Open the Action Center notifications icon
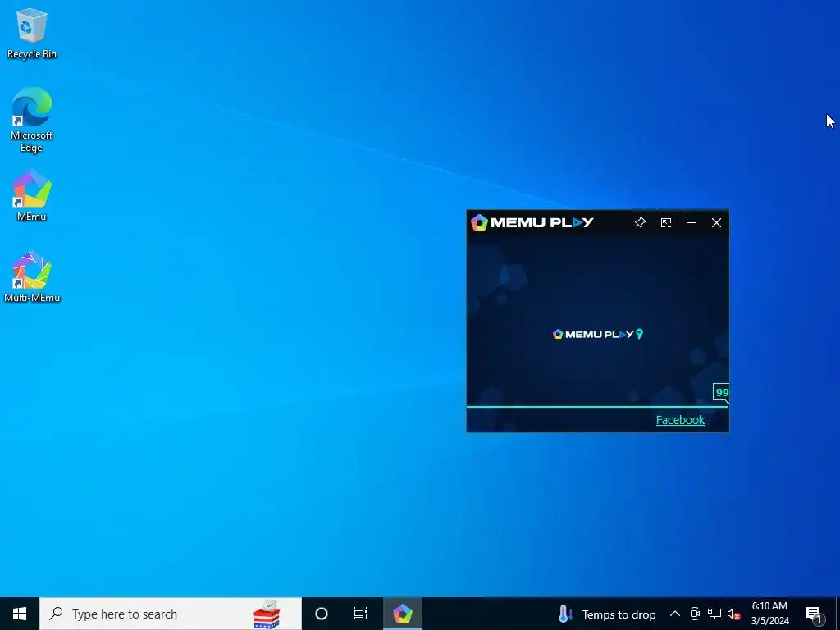The image size is (840, 630). [814, 614]
